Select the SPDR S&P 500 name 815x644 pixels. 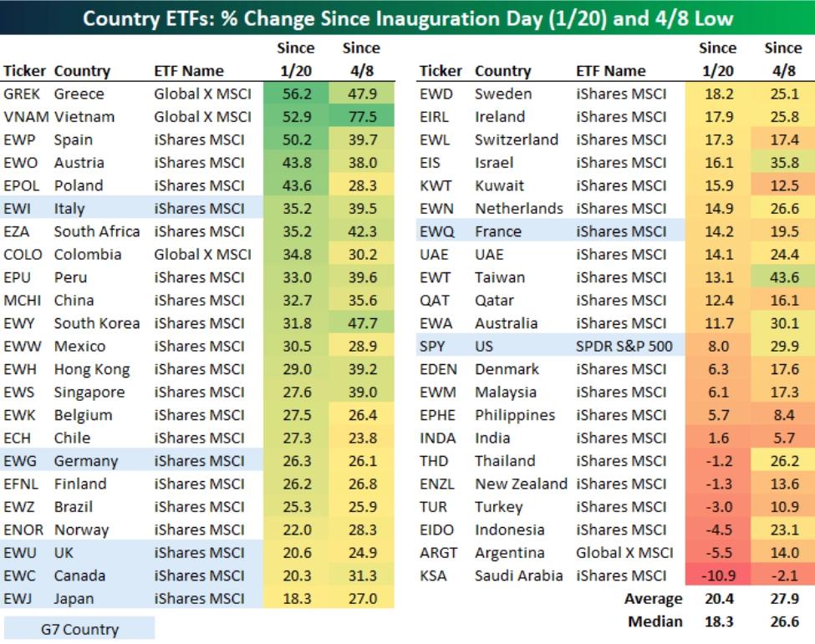624,347
